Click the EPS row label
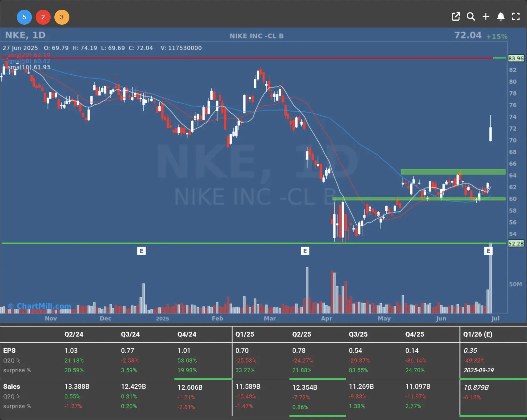Image resolution: width=527 pixels, height=420 pixels. [x=9, y=351]
